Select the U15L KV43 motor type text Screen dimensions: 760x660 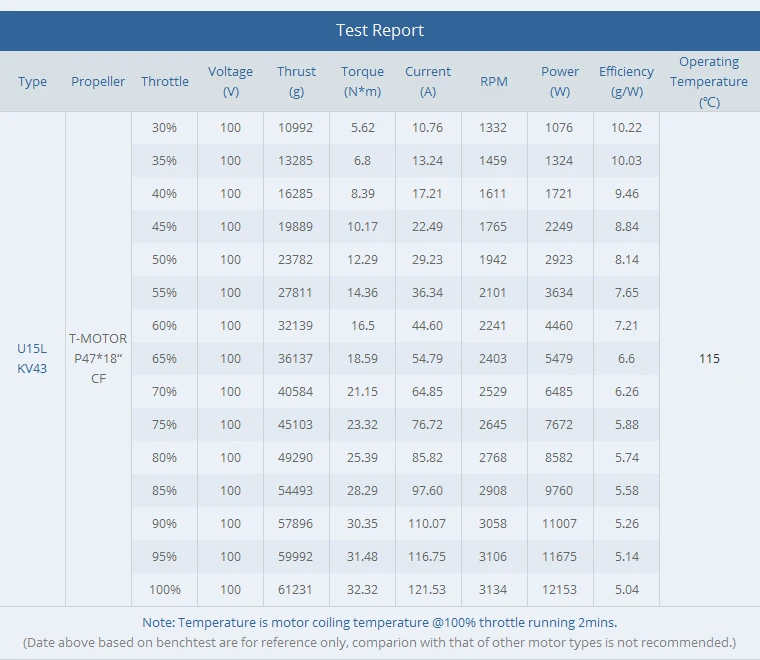pos(32,358)
